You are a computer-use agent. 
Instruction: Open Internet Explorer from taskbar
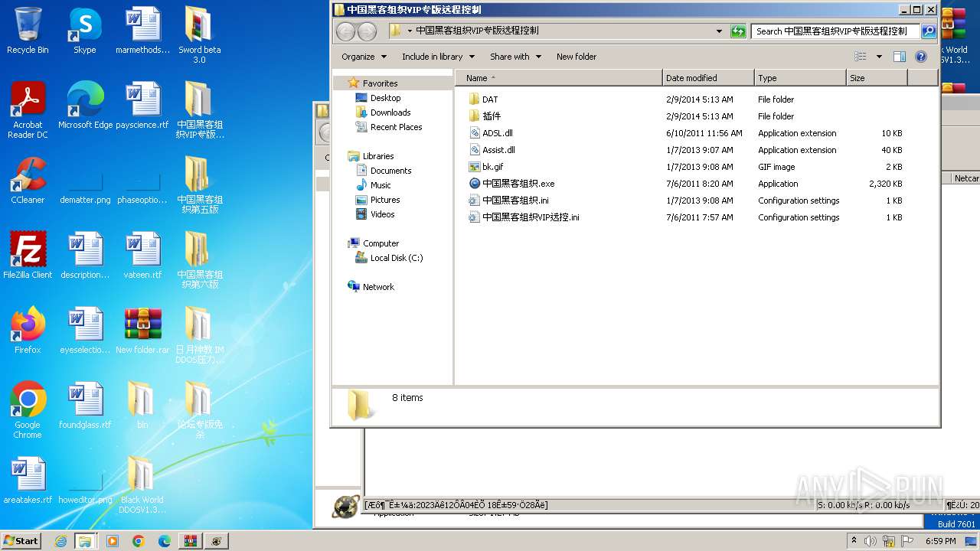(60, 541)
